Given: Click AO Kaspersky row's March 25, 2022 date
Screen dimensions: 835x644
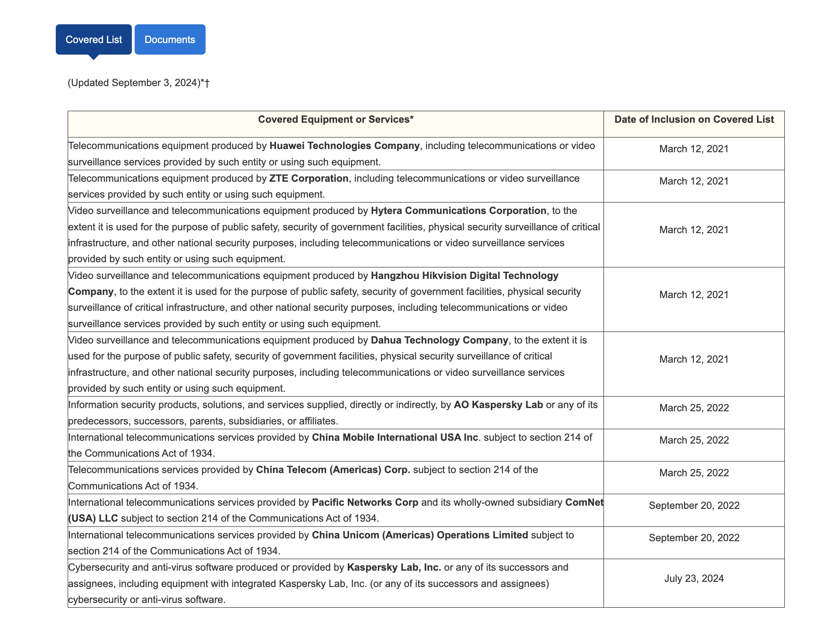Looking at the screenshot, I should 694,408.
